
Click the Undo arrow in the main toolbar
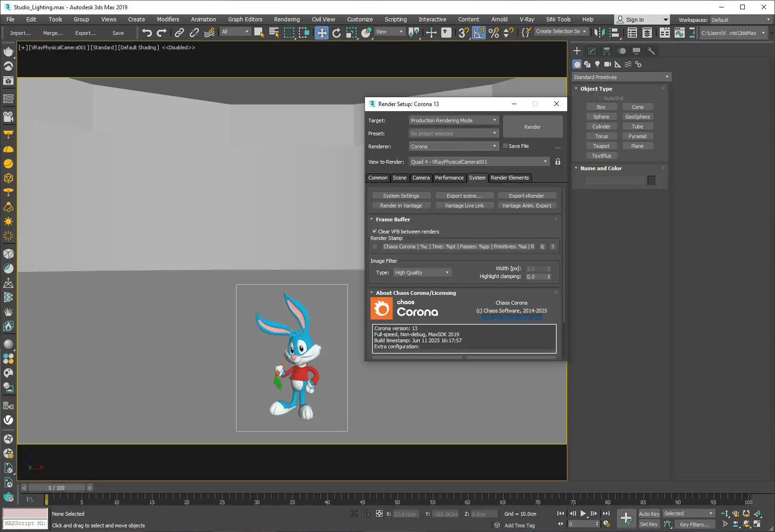click(x=147, y=33)
